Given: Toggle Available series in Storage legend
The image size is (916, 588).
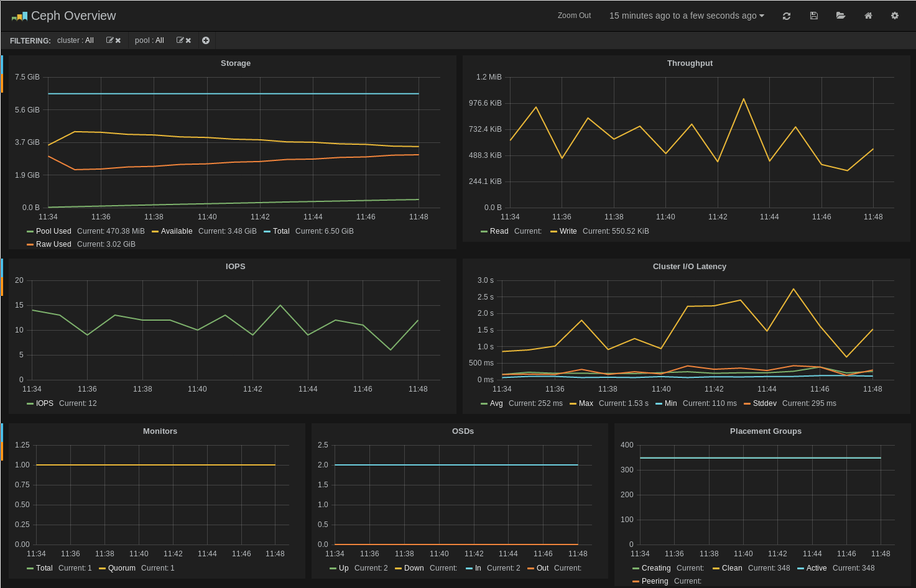Looking at the screenshot, I should pyautogui.click(x=177, y=231).
